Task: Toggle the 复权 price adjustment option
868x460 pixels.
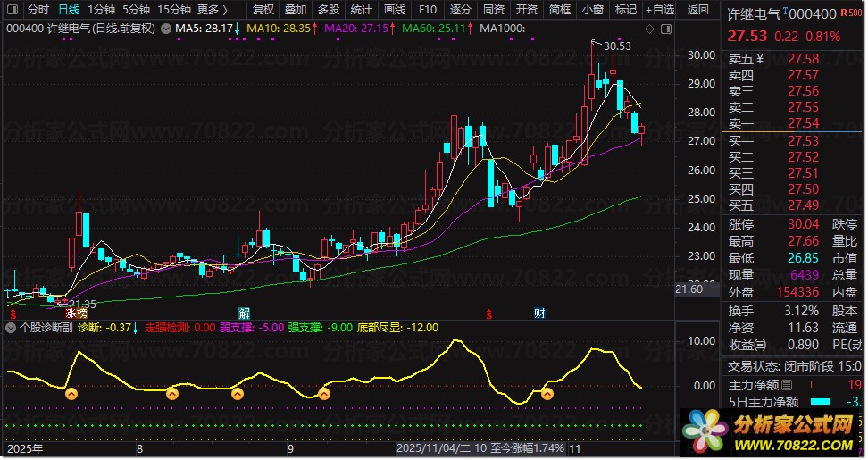Action: coord(263,10)
